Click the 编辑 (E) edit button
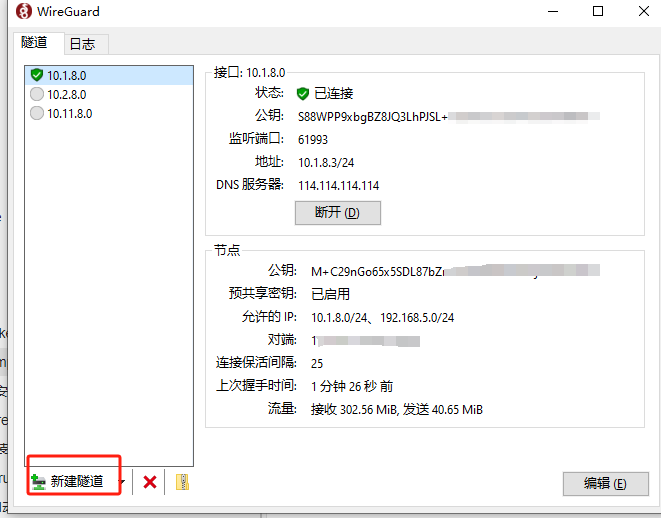The image size is (661, 518). (605, 483)
